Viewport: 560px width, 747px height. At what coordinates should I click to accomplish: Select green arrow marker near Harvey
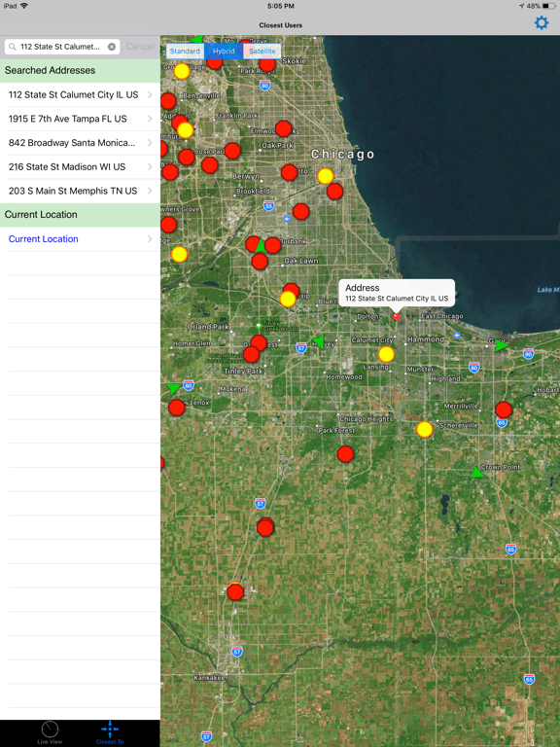(318, 341)
